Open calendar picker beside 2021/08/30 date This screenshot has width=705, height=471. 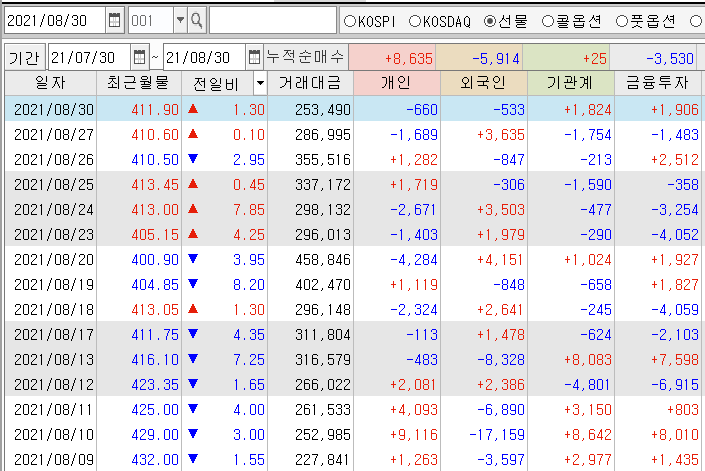[x=115, y=20]
